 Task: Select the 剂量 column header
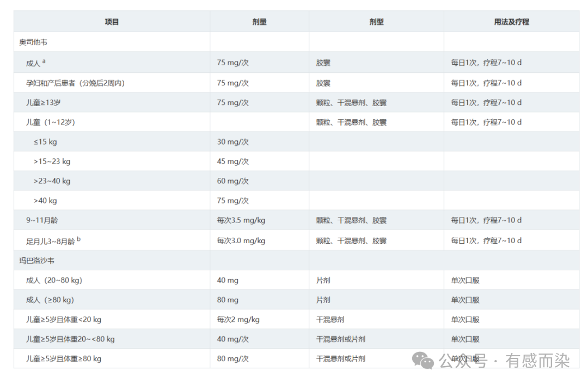(x=259, y=22)
